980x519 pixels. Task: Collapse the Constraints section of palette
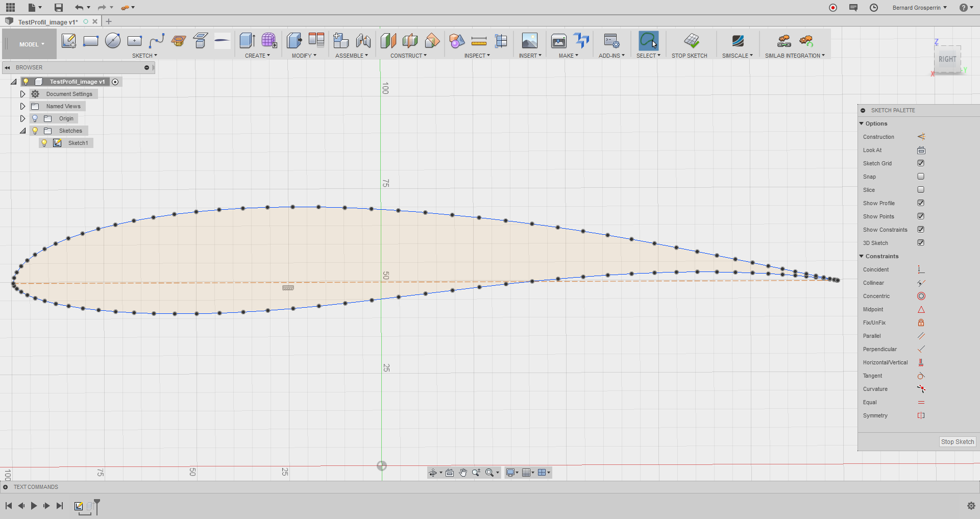[x=862, y=256]
